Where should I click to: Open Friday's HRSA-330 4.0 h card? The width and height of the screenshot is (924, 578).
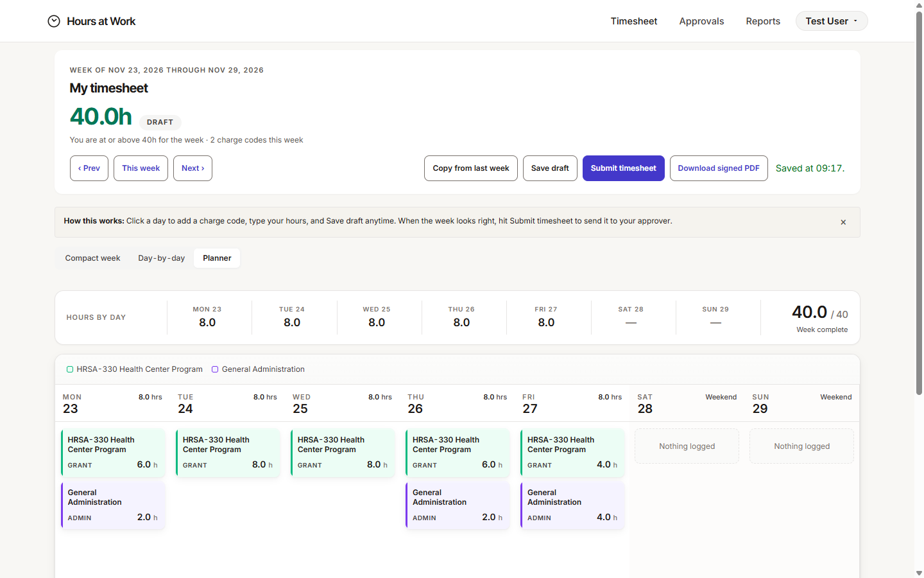[x=572, y=453]
